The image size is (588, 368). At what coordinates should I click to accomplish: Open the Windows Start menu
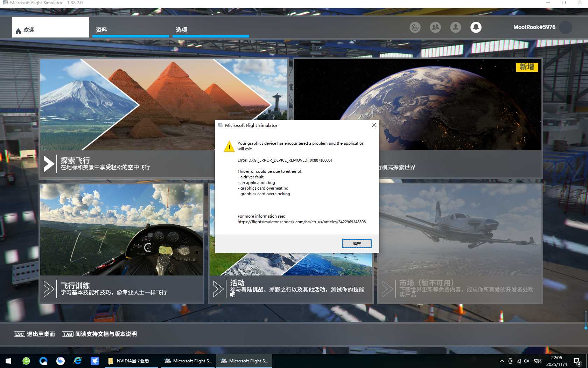[8, 361]
